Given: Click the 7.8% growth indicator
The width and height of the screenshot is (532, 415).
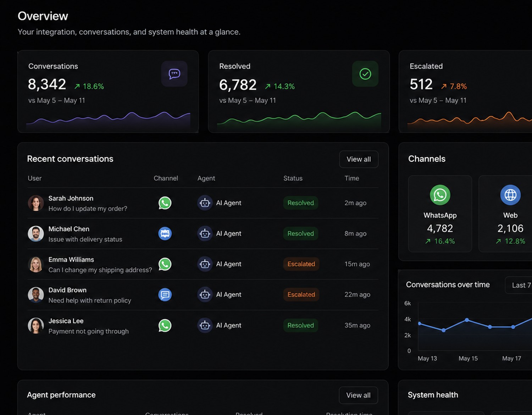Looking at the screenshot, I should coord(454,86).
